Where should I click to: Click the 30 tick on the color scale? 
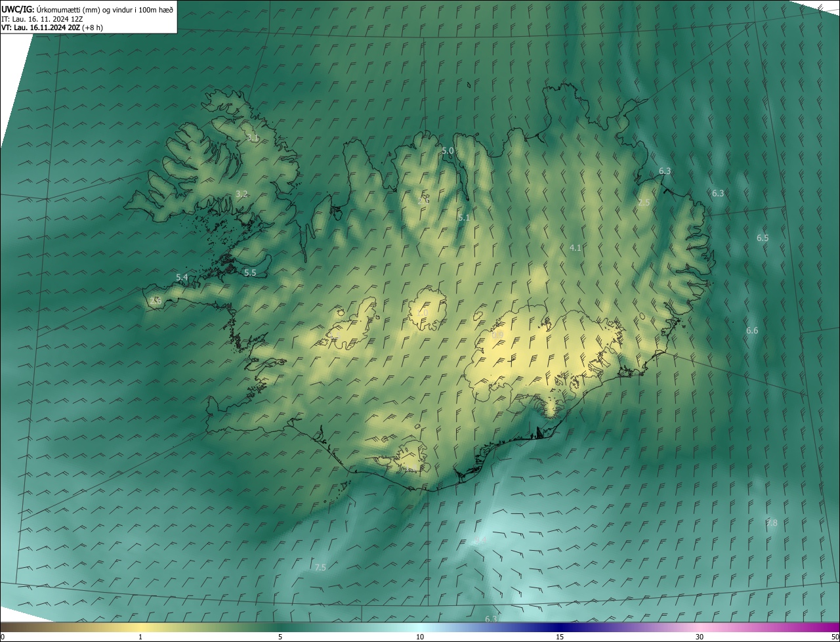click(700, 637)
